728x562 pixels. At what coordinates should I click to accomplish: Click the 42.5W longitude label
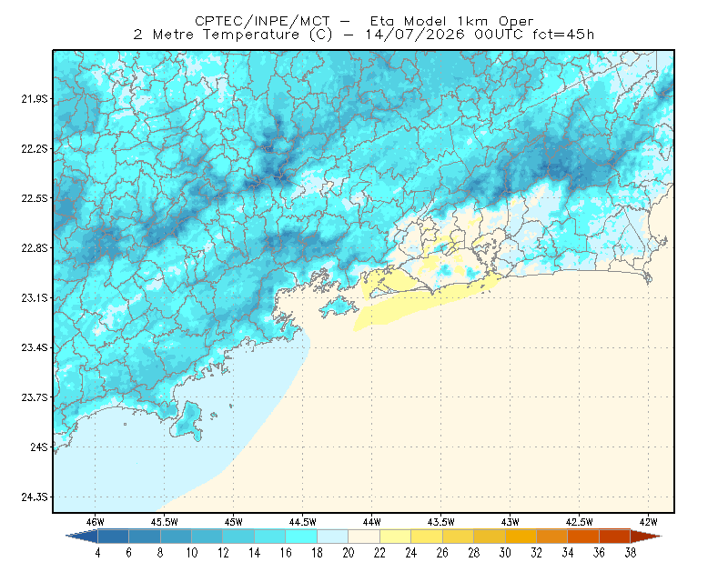tap(580, 522)
